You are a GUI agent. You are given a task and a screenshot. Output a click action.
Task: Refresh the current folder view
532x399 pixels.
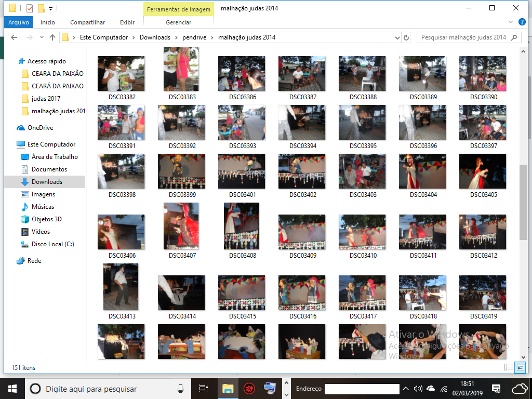tap(406, 37)
